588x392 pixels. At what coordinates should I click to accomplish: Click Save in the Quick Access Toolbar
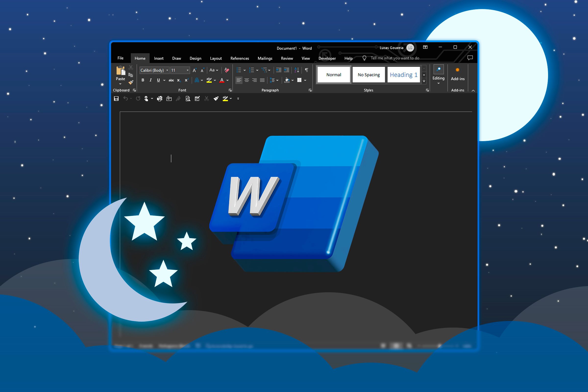click(x=116, y=98)
